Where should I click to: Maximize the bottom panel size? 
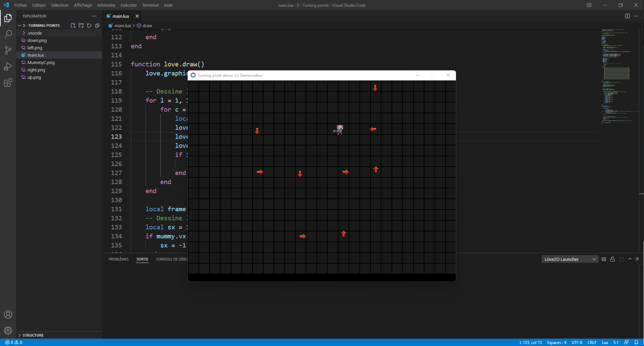coord(630,259)
